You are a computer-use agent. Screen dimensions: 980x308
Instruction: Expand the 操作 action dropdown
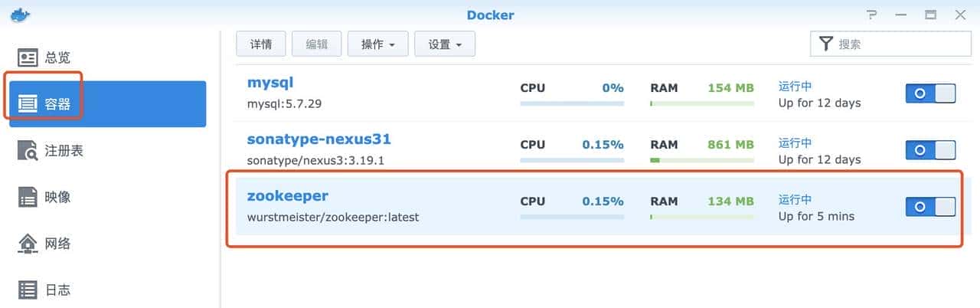[378, 44]
